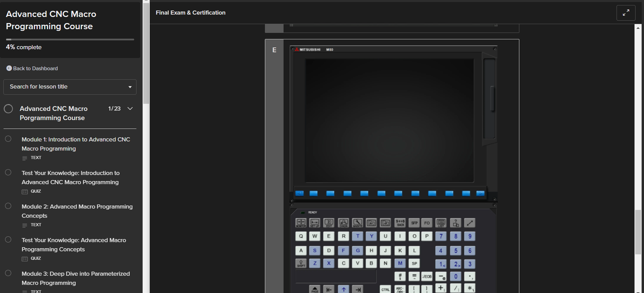This screenshot has height=293, width=644.
Task: Click the number 0 key
Action: (456, 276)
